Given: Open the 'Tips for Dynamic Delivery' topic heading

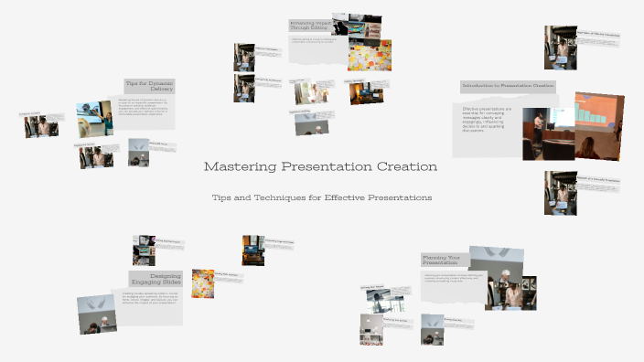Looking at the screenshot, I should [x=149, y=86].
